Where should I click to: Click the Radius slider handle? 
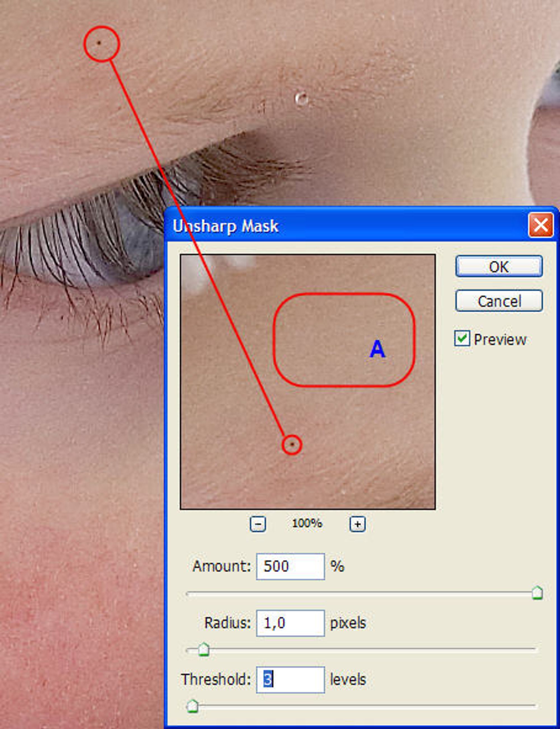(204, 650)
